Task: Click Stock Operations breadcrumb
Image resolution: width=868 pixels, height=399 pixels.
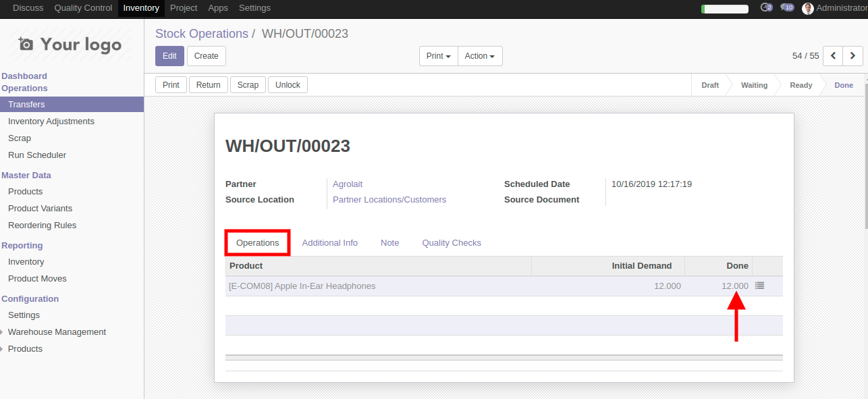Action: (x=202, y=34)
